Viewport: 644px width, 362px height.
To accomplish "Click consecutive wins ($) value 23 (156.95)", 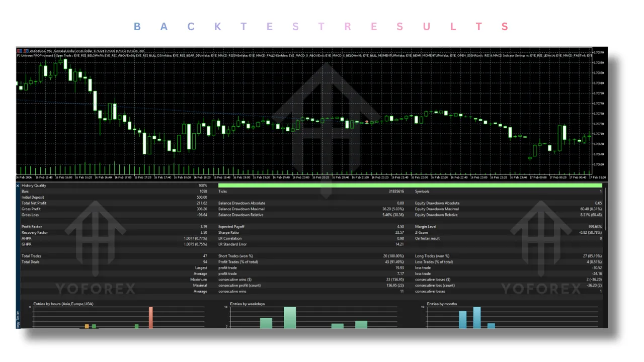I will pos(394,280).
